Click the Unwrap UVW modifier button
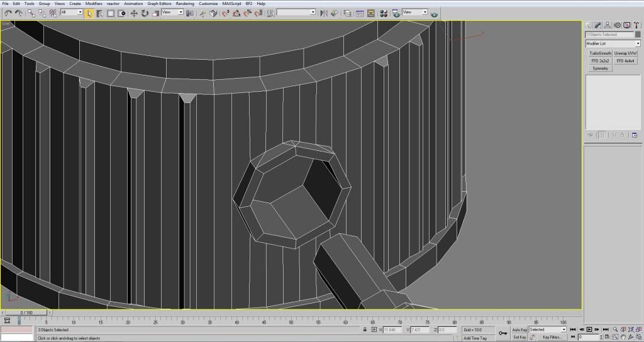Image resolution: width=644 pixels, height=342 pixels. point(626,53)
